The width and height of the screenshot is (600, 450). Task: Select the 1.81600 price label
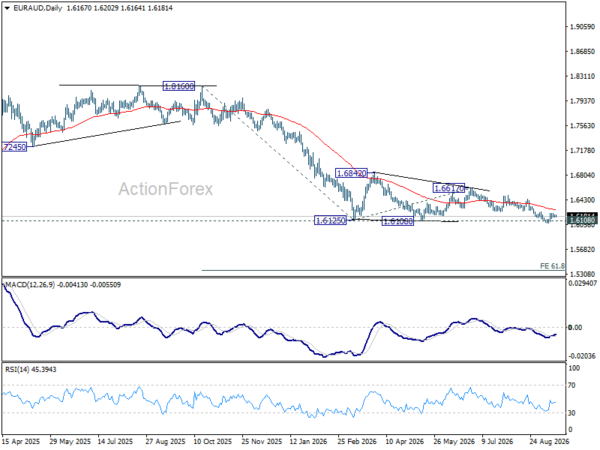pyautogui.click(x=179, y=86)
